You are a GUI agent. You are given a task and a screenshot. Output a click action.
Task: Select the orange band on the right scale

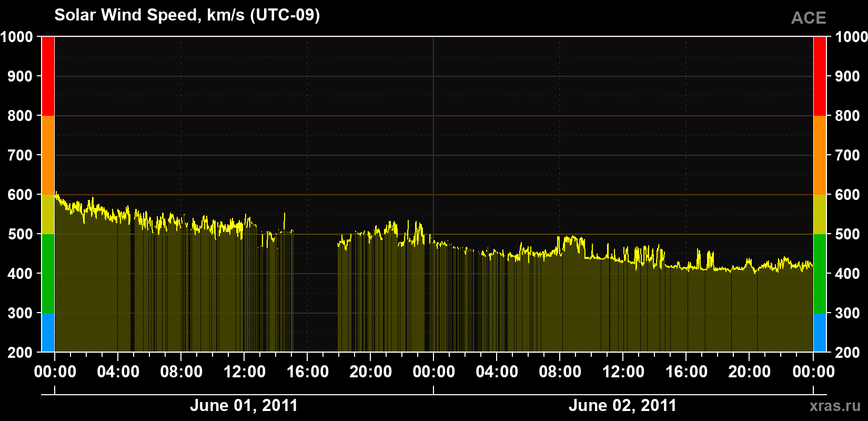click(820, 155)
